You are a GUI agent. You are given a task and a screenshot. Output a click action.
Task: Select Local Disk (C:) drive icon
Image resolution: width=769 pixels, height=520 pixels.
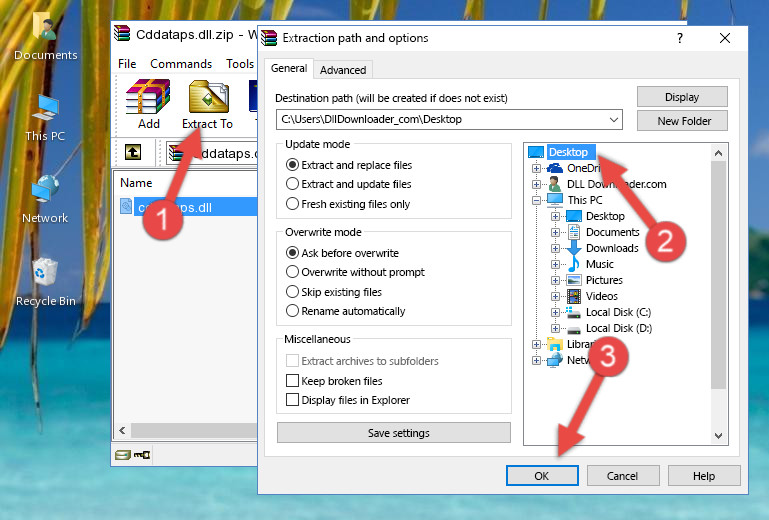pos(574,312)
